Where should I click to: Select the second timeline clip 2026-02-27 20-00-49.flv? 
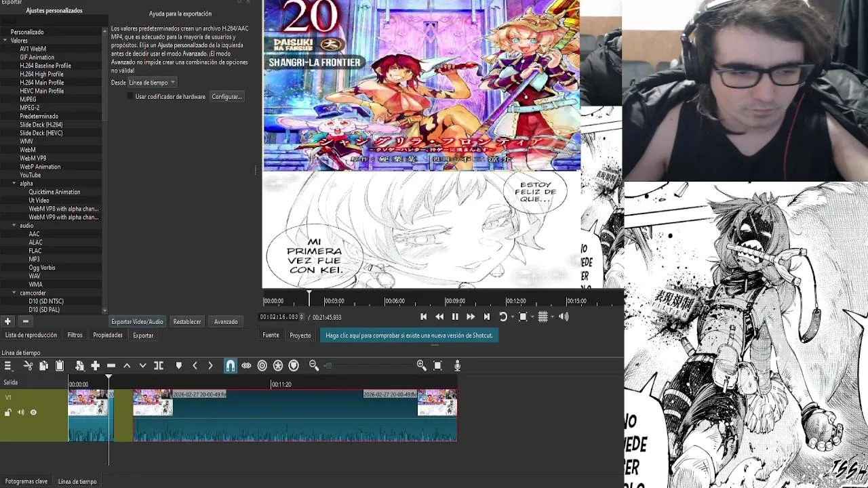295,415
